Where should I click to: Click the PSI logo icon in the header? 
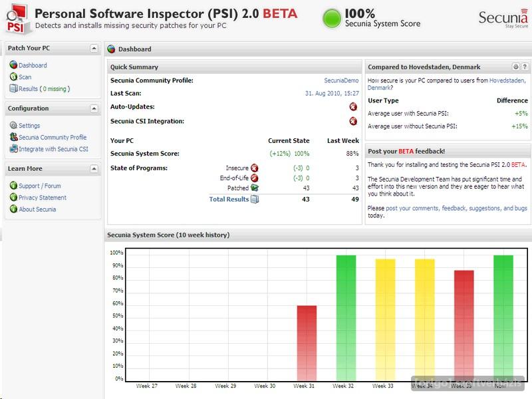(18, 19)
